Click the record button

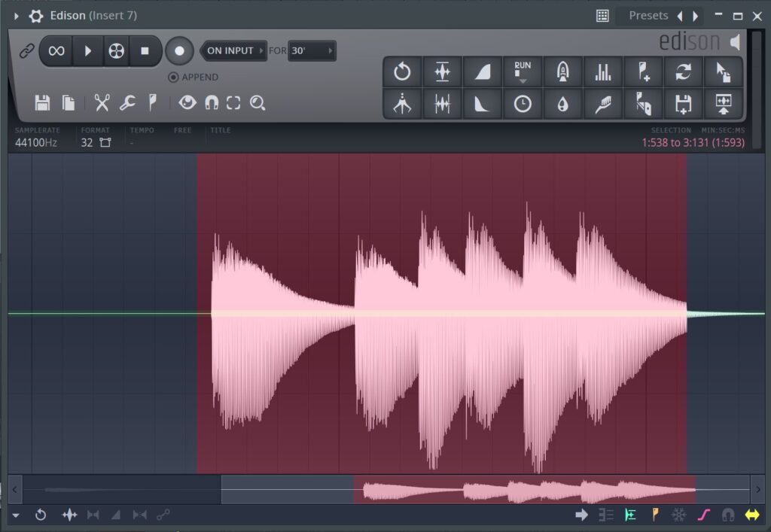pos(179,50)
